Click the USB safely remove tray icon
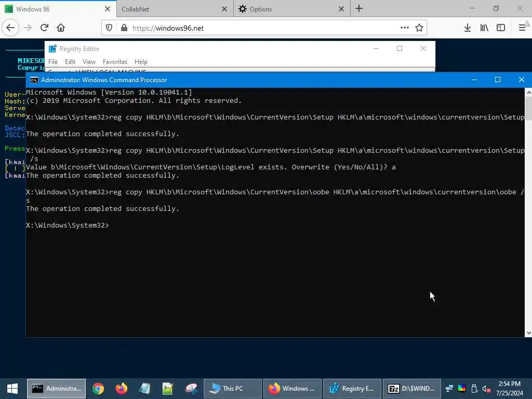Screen dimensions: 532x399 click(474, 389)
